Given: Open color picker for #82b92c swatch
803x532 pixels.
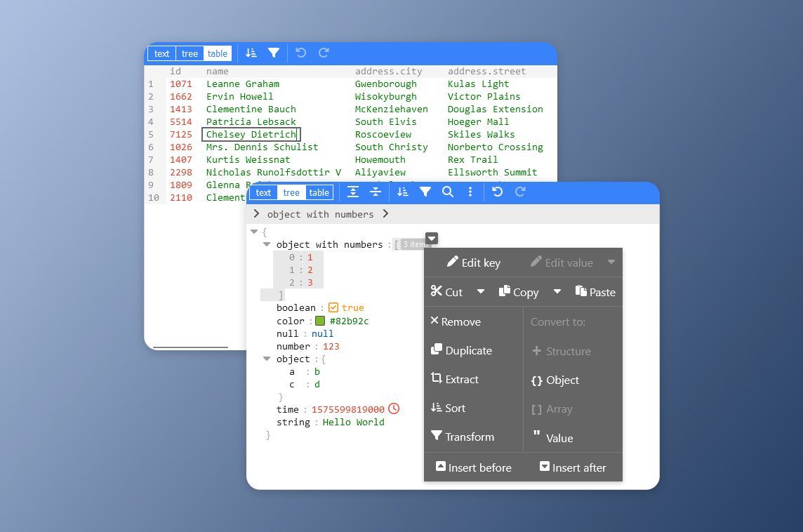Looking at the screenshot, I should coord(320,321).
